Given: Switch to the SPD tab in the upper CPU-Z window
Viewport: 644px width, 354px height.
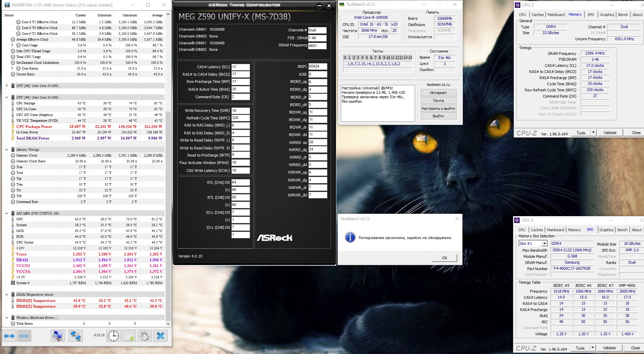Looking at the screenshot, I should (591, 15).
